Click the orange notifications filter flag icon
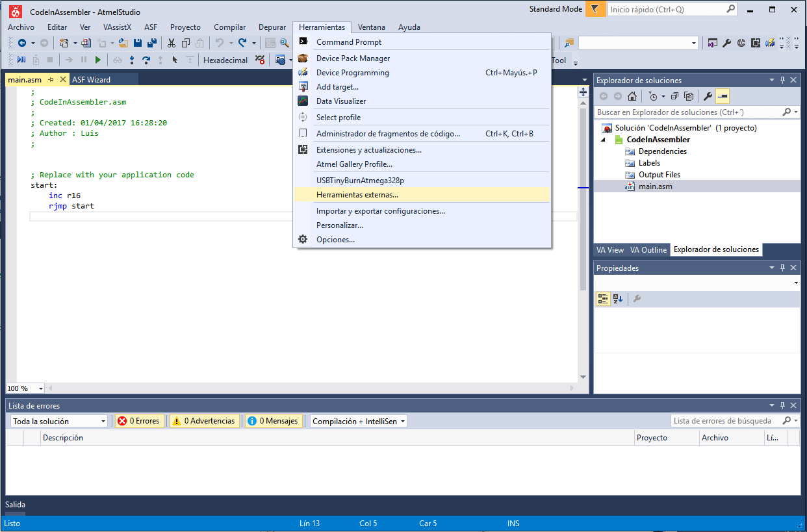 click(x=595, y=10)
